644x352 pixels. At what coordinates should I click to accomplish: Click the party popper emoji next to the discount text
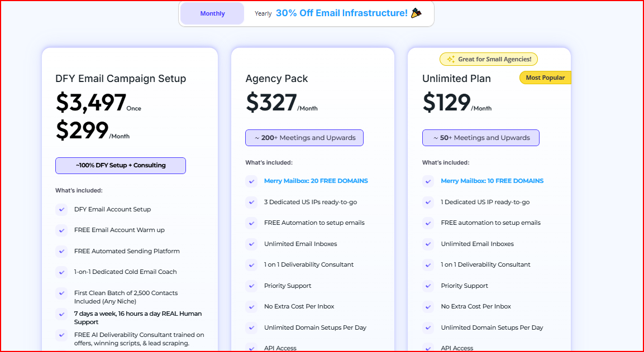pyautogui.click(x=416, y=13)
